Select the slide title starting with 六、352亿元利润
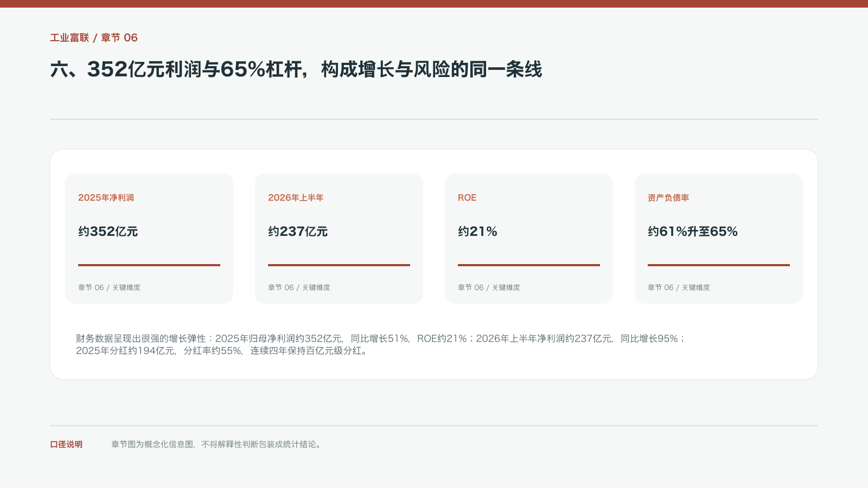The height and width of the screenshot is (488, 868). point(296,69)
